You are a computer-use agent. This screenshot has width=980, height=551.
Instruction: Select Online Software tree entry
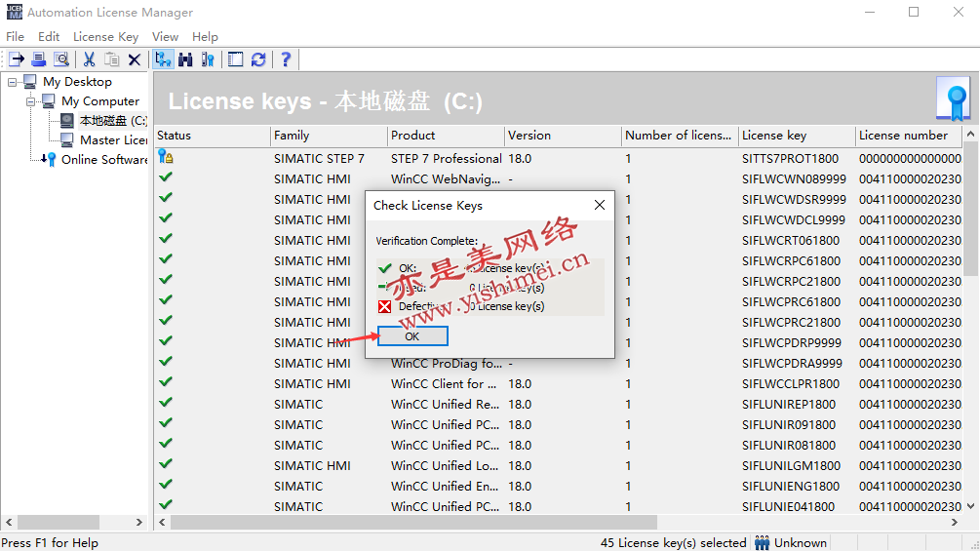(x=104, y=159)
